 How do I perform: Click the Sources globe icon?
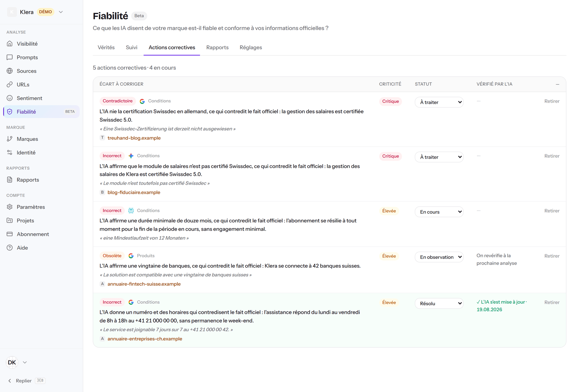point(10,71)
